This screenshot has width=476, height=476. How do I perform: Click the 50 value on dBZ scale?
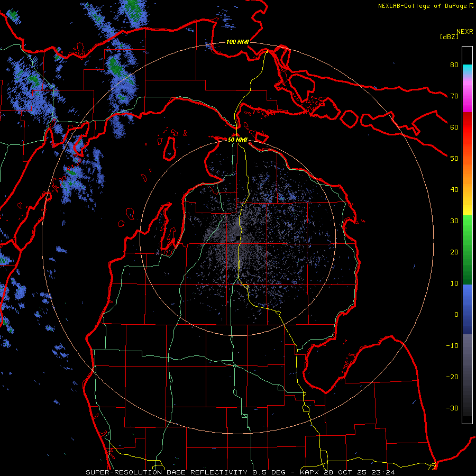[x=454, y=159]
